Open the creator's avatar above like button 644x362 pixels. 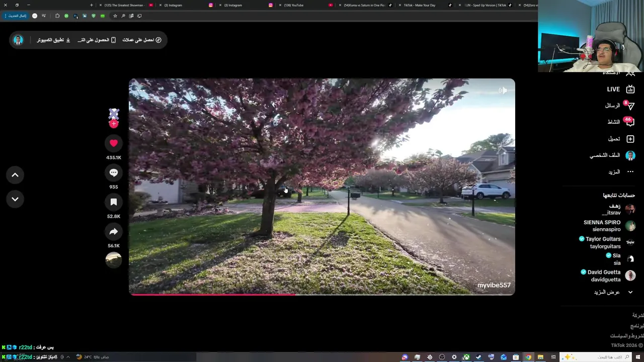pos(114,114)
